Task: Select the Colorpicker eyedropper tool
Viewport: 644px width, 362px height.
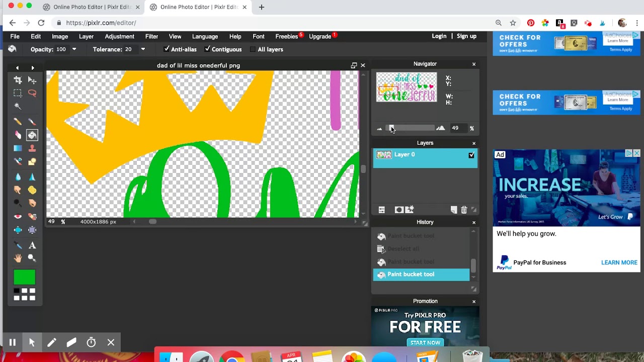Action: (x=18, y=245)
